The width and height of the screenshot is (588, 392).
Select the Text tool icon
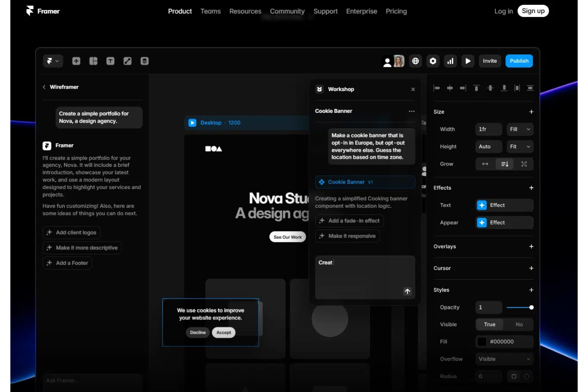110,61
